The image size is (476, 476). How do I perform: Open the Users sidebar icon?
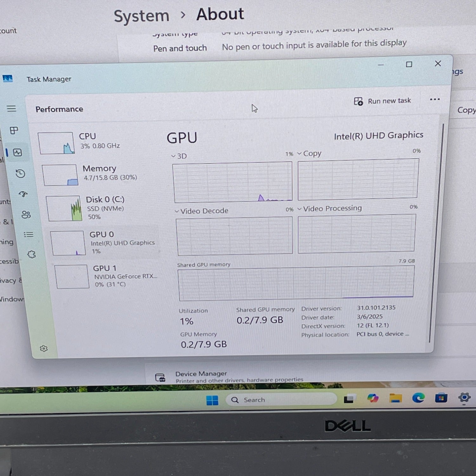pyautogui.click(x=26, y=215)
